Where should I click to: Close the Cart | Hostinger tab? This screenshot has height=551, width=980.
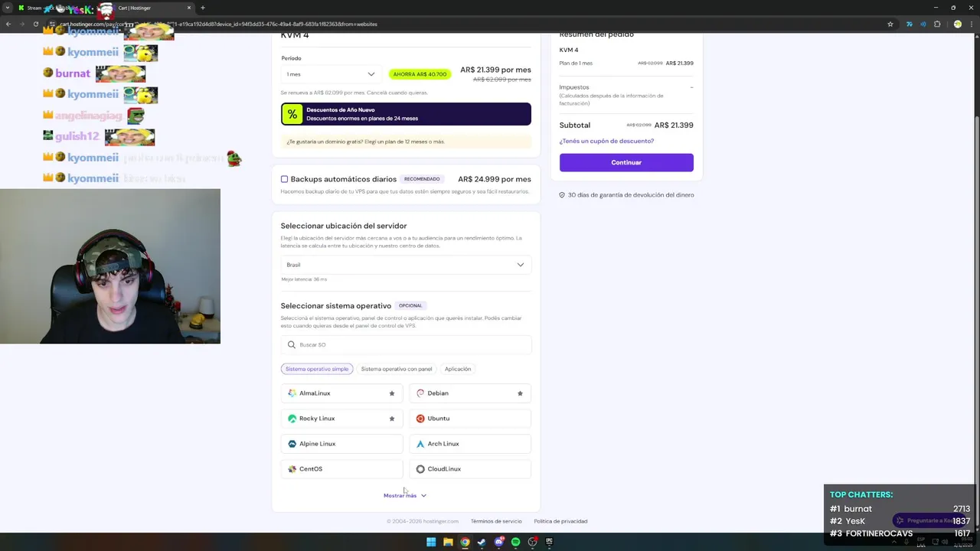[189, 8]
